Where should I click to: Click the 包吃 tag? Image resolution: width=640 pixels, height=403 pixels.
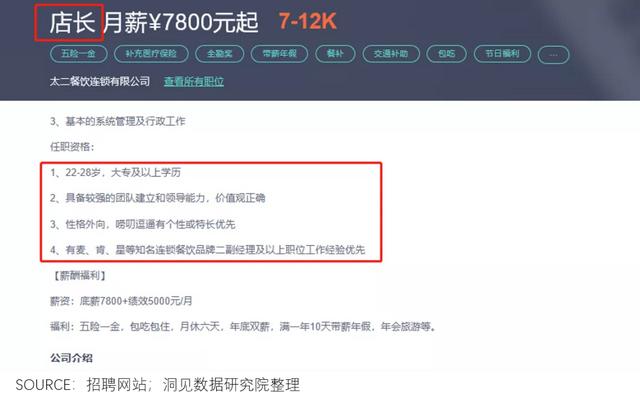click(446, 54)
